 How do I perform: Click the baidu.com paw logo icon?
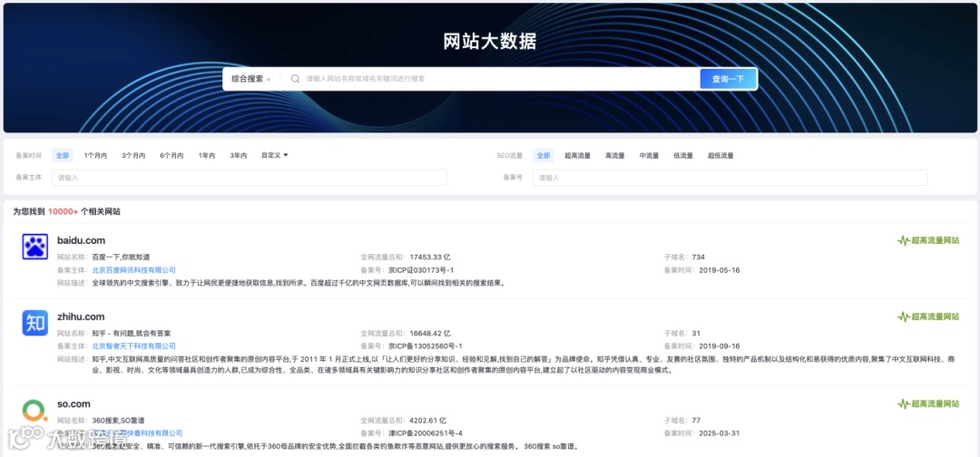[35, 247]
